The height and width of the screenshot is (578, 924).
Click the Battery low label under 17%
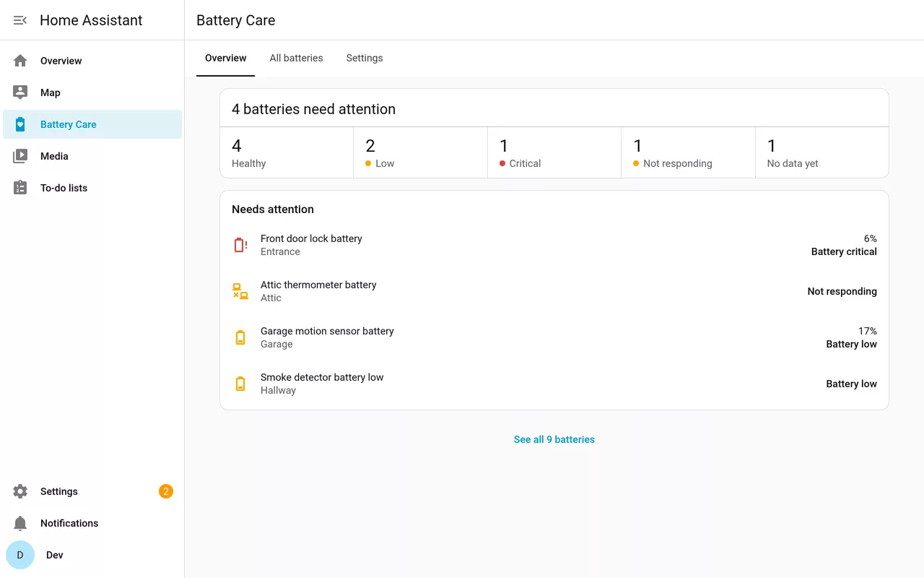coord(851,344)
